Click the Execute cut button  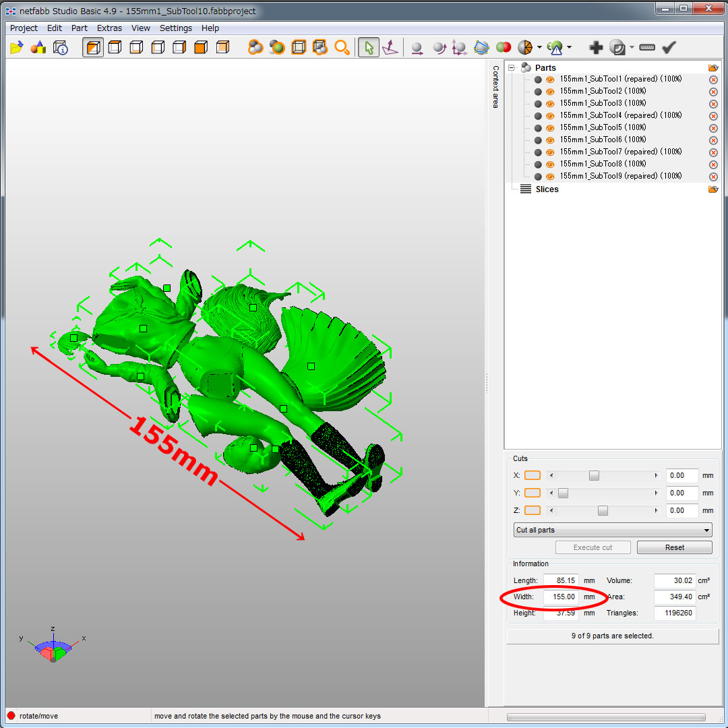(x=593, y=547)
